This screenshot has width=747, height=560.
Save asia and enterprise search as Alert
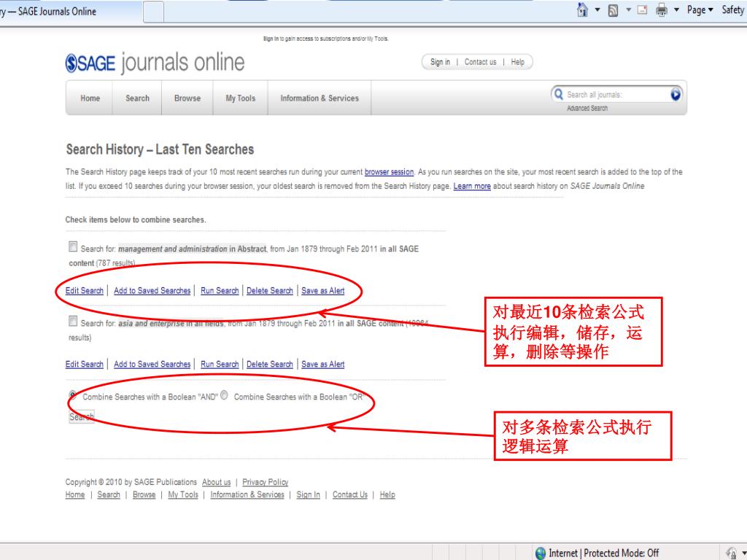(x=322, y=365)
